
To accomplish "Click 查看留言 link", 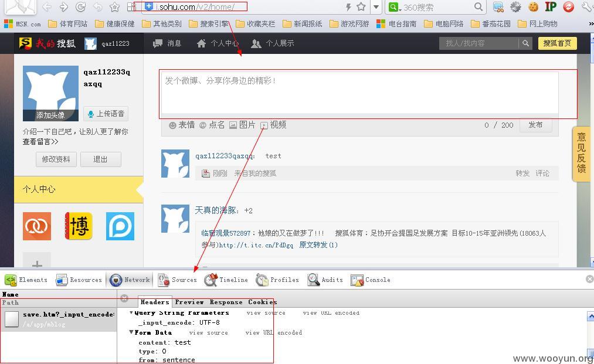I will (x=40, y=142).
